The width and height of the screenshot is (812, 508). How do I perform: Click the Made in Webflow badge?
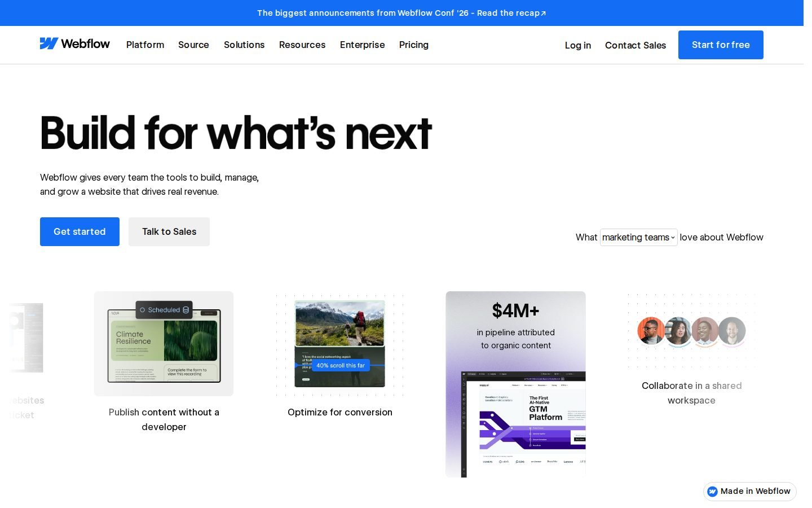point(750,491)
